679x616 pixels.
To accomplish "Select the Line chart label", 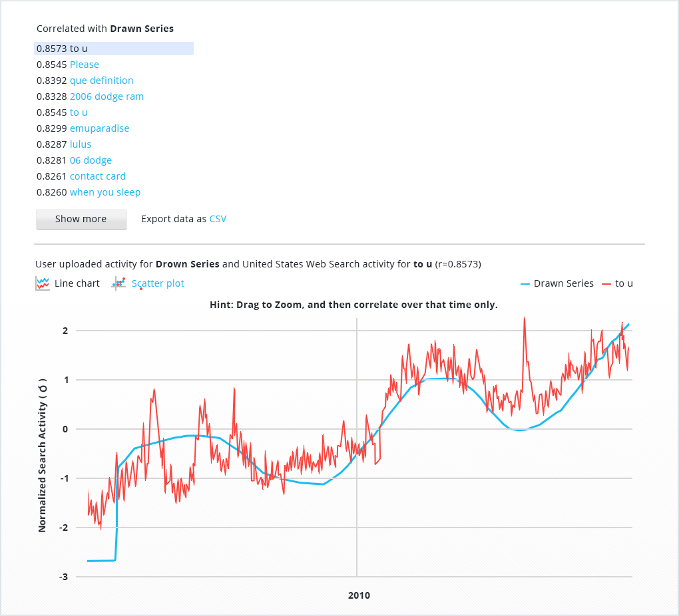I will coord(77,283).
